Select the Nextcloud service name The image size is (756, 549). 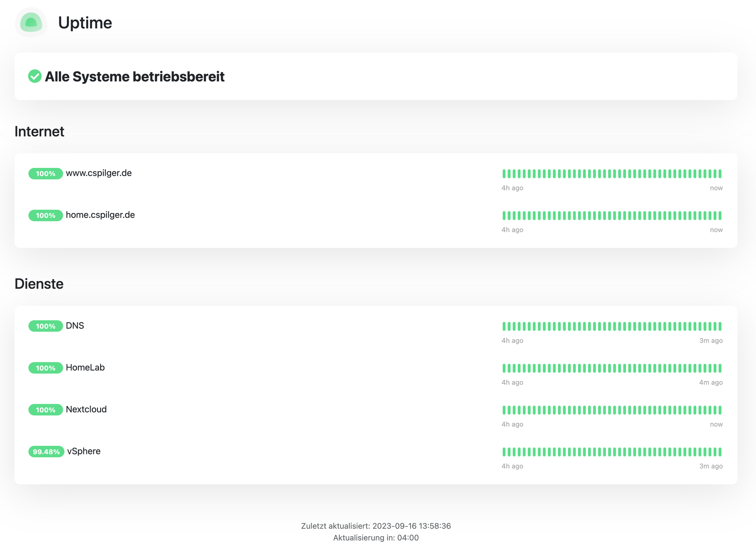pos(86,409)
